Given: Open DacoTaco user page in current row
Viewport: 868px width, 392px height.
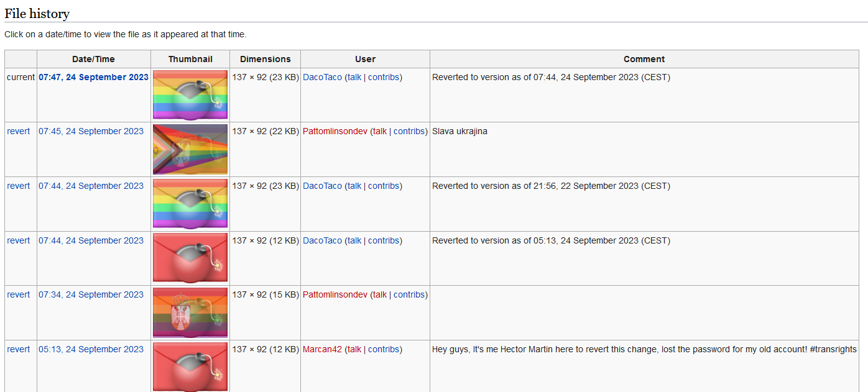Looking at the screenshot, I should 322,77.
